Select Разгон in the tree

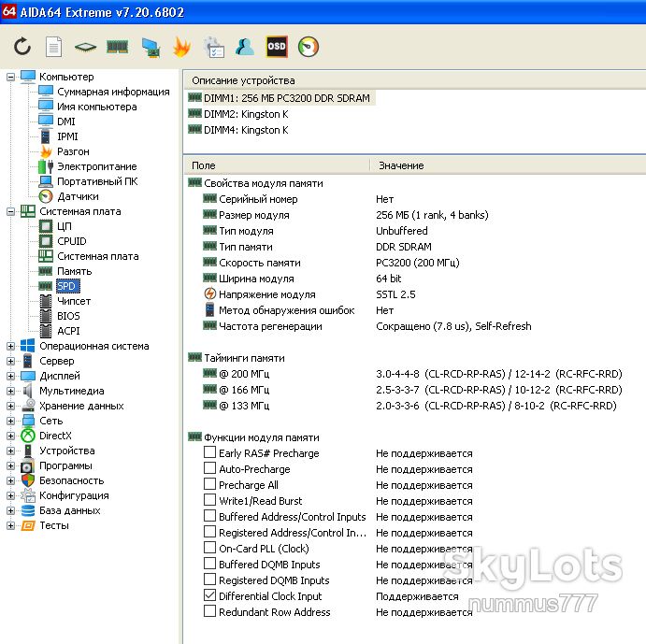point(73,151)
